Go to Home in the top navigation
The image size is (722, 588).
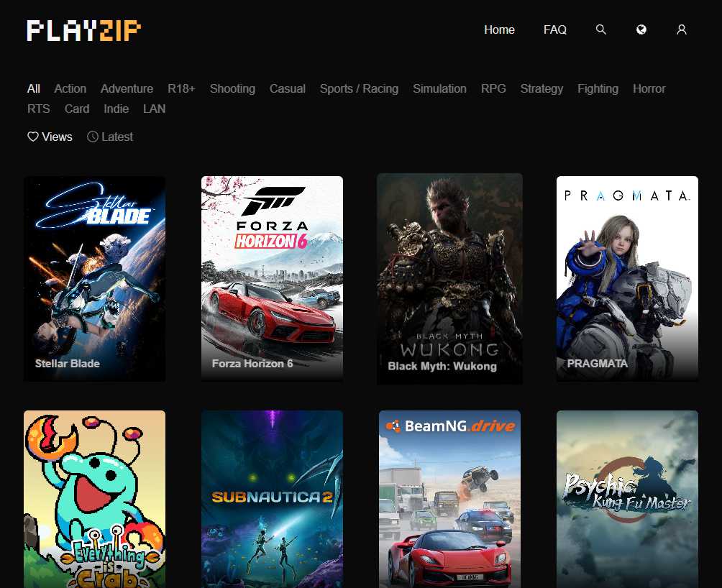point(499,29)
